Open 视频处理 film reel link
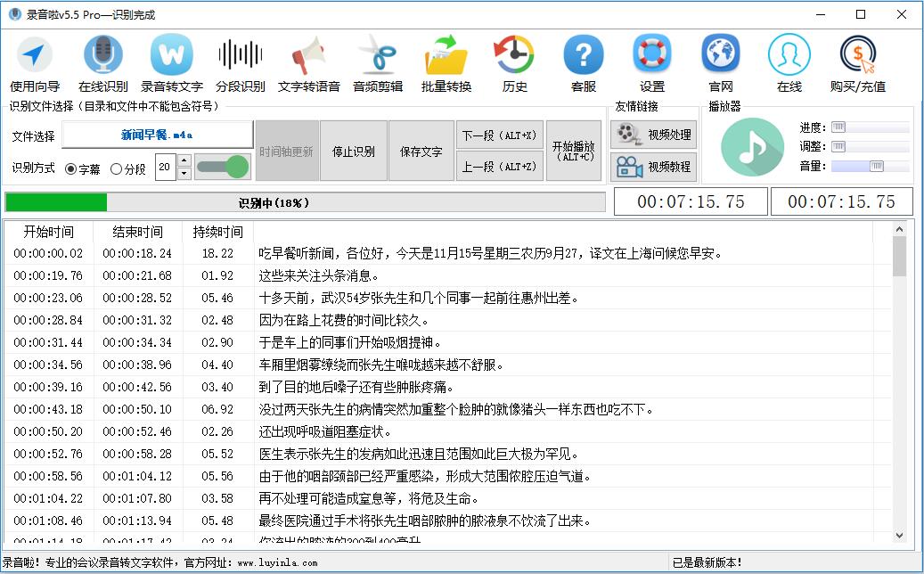This screenshot has height=574, width=924. (x=653, y=135)
